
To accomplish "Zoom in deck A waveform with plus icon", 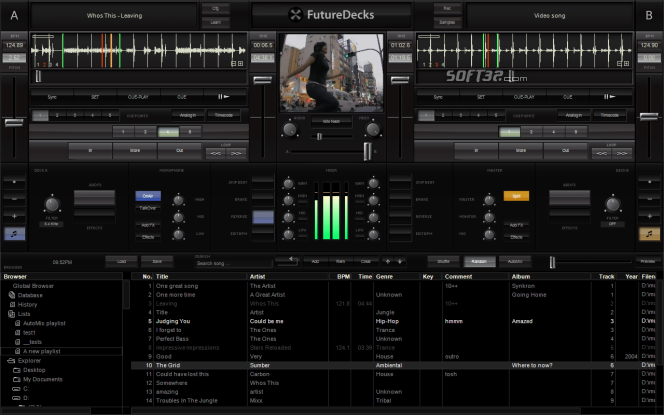I will [x=241, y=64].
